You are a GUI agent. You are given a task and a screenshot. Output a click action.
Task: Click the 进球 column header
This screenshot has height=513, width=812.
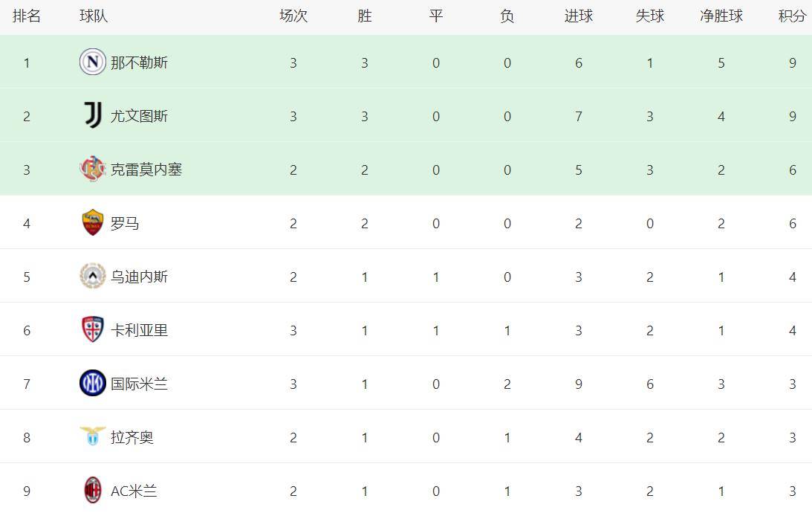tap(578, 16)
